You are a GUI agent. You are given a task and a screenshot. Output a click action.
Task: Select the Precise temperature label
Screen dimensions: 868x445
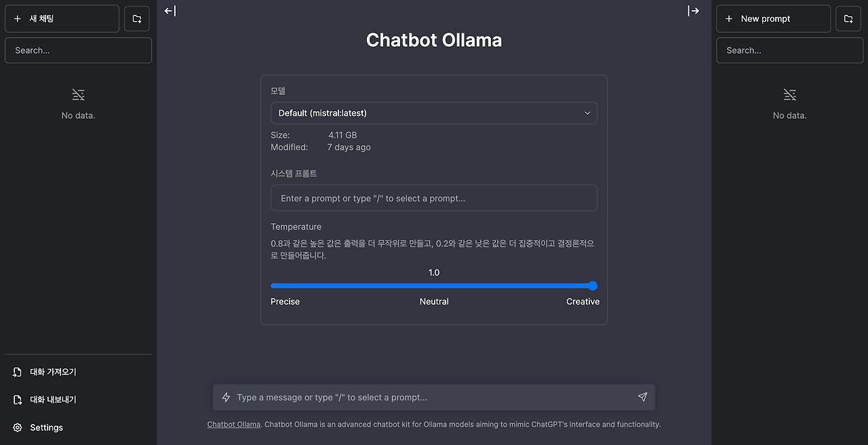coord(285,301)
